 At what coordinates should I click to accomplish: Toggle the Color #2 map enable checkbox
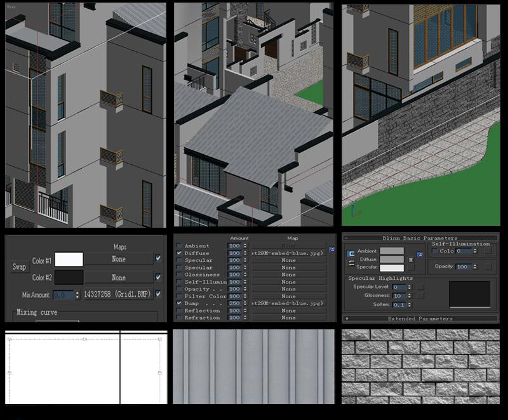click(x=158, y=277)
